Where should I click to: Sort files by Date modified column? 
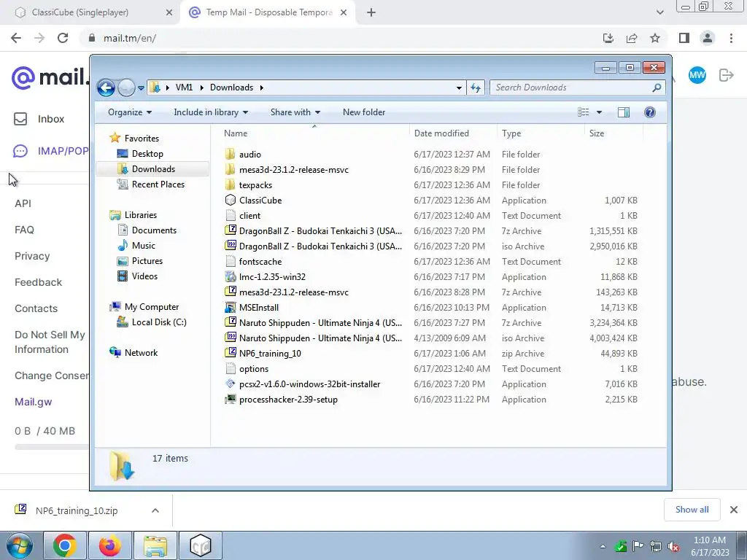click(x=452, y=133)
